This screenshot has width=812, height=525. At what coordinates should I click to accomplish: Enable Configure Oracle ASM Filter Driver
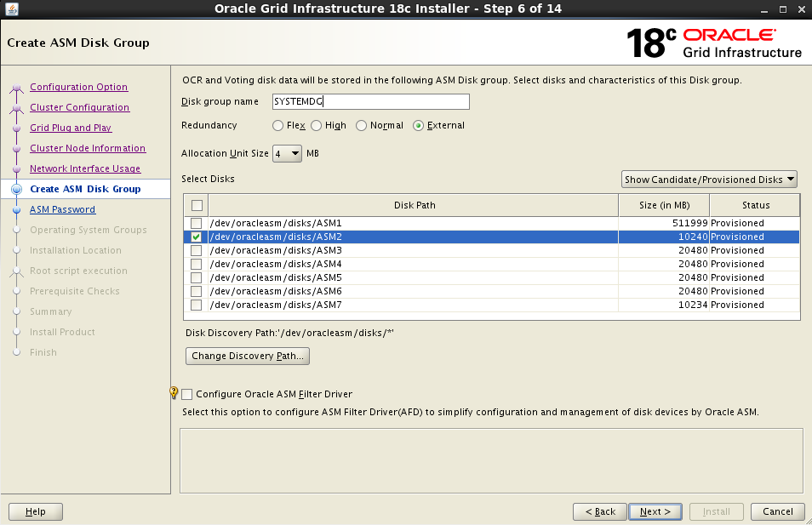187,395
